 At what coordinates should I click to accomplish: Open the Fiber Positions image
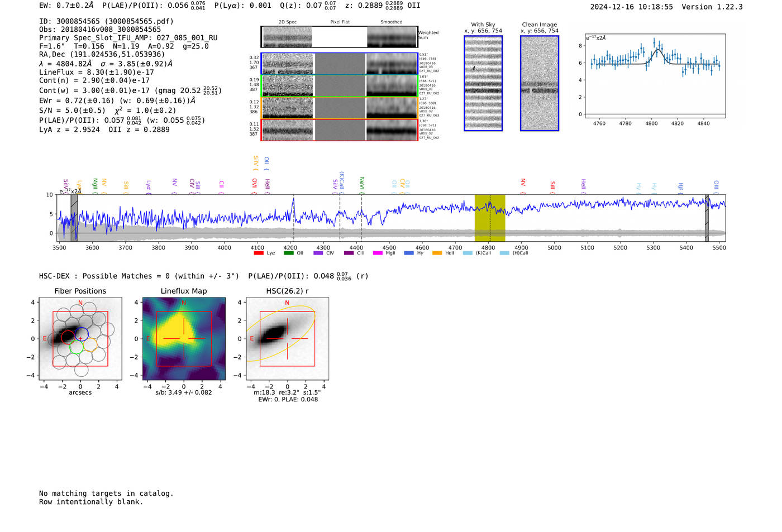coord(80,338)
